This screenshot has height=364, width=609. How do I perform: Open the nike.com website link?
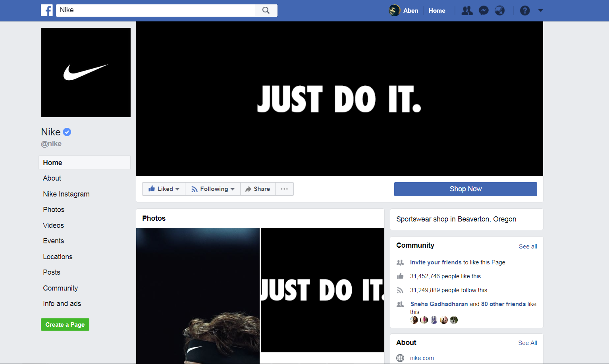(422, 358)
